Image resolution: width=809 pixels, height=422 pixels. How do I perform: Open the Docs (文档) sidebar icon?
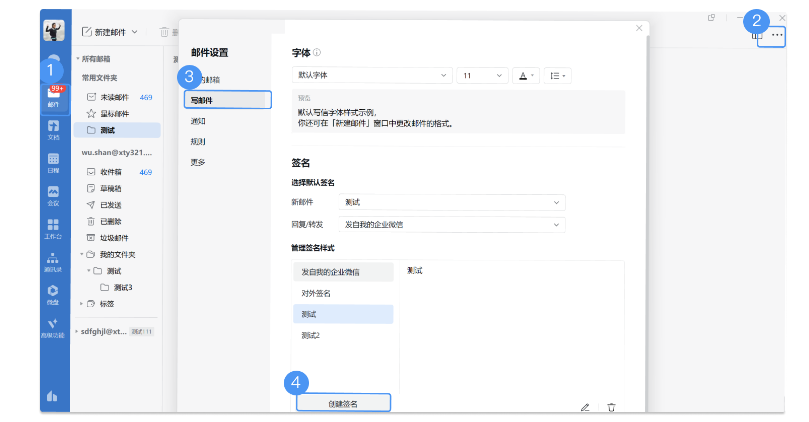point(53,130)
